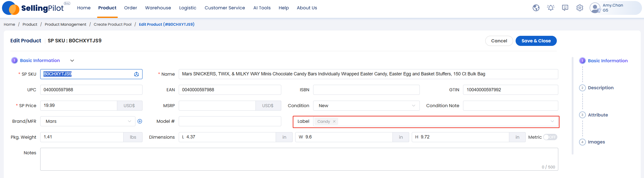Viewport: 644px width, 178px height.
Task: Open the Warehouse menu
Action: [x=158, y=8]
